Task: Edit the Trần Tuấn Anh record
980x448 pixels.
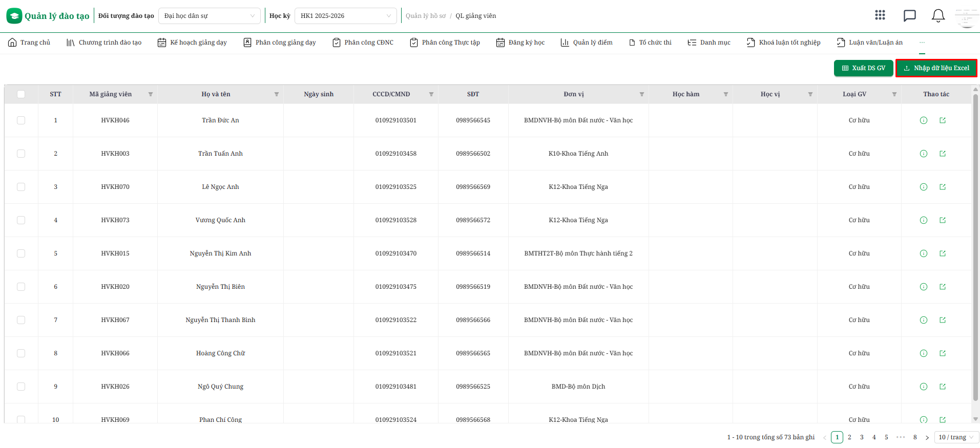Action: tap(943, 154)
